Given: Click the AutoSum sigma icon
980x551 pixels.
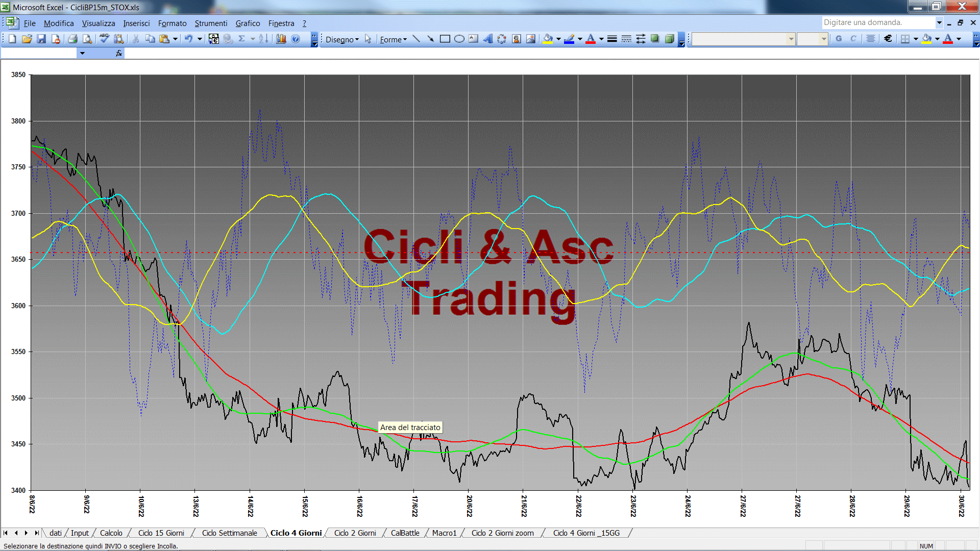Looking at the screenshot, I should 242,39.
